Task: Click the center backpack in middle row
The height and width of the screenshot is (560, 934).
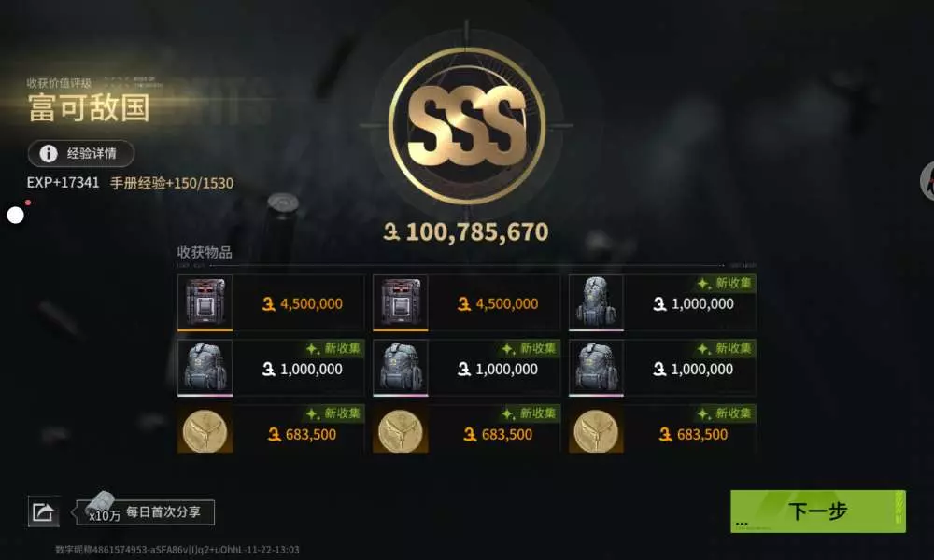Action: [466, 369]
